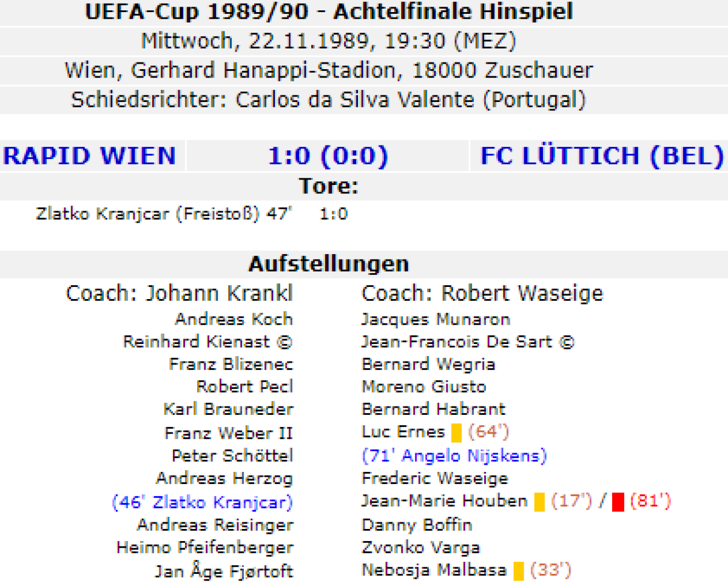Image resolution: width=728 pixels, height=586 pixels.
Task: Open substitute Angelo Nijskens 71' link
Action: [454, 456]
